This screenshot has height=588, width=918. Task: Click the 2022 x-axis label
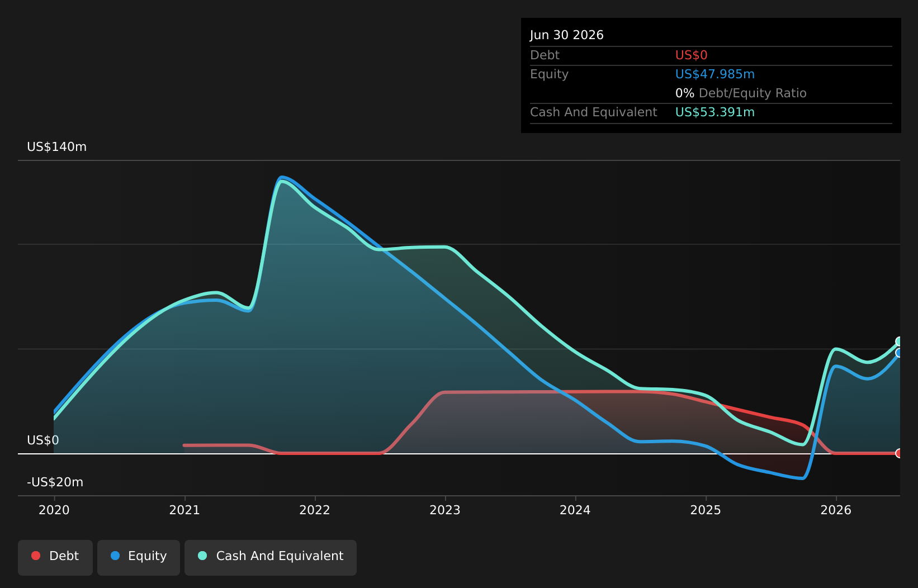click(315, 510)
